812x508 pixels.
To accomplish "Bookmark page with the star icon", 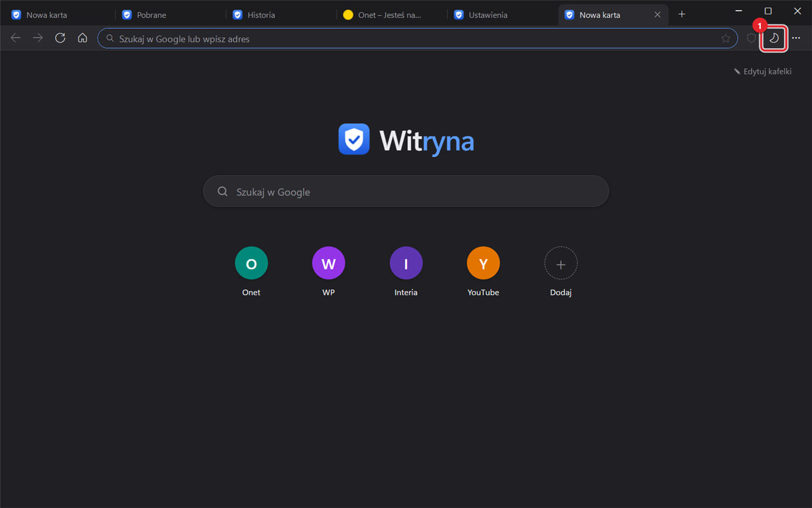I will (x=726, y=38).
